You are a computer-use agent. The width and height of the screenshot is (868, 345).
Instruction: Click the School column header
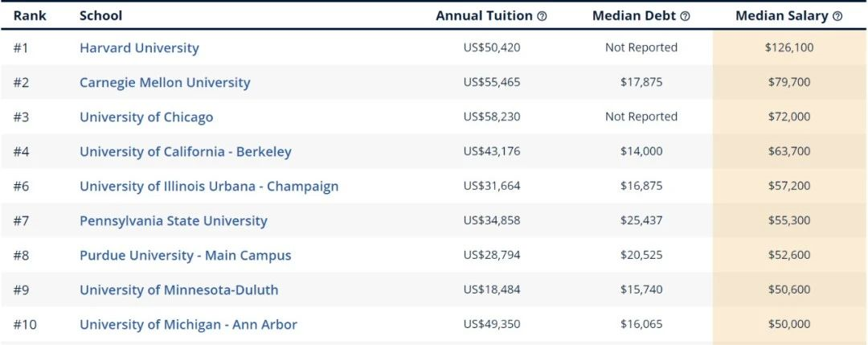(x=100, y=16)
